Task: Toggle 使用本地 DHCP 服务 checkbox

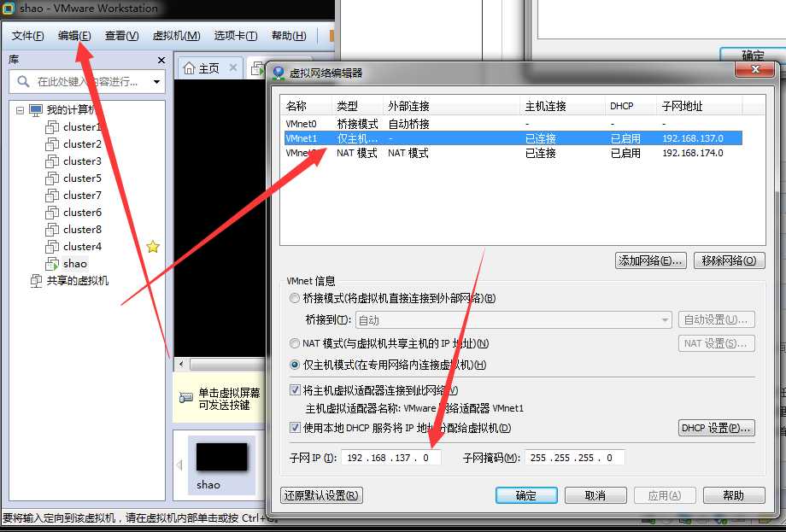Action: [x=296, y=427]
